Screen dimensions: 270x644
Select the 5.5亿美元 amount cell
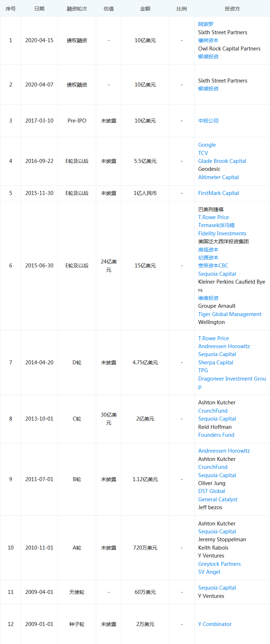coord(145,161)
